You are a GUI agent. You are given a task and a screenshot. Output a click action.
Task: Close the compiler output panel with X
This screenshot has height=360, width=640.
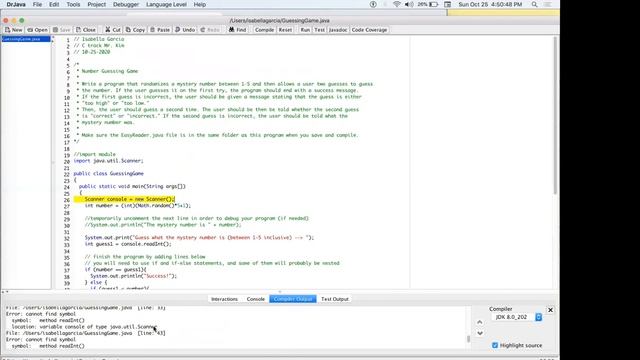tap(550, 310)
